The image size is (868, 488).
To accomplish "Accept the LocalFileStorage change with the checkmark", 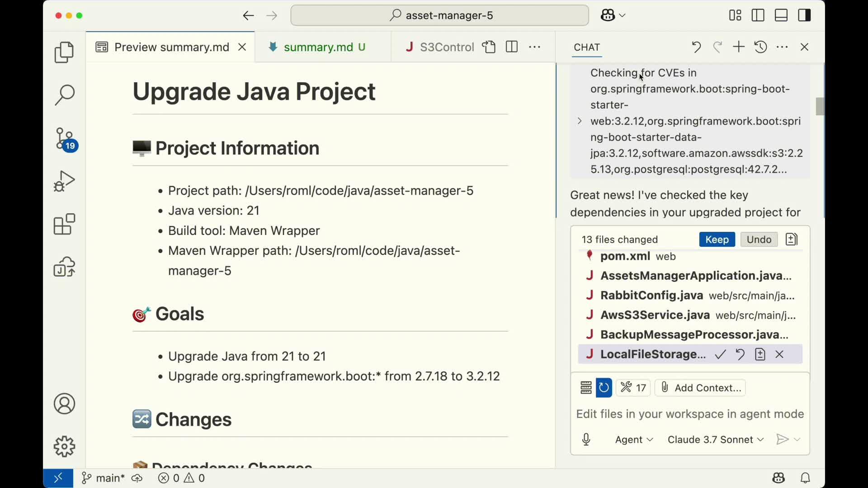I will click(720, 354).
